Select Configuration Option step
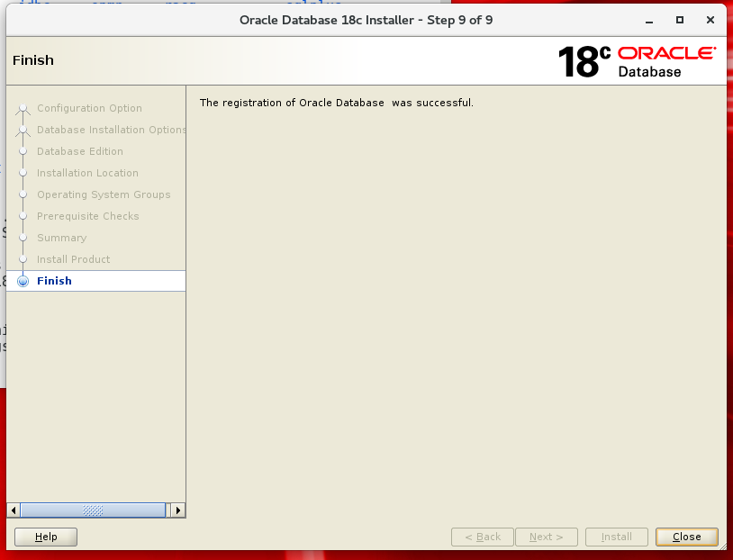The image size is (733, 560). pos(89,108)
